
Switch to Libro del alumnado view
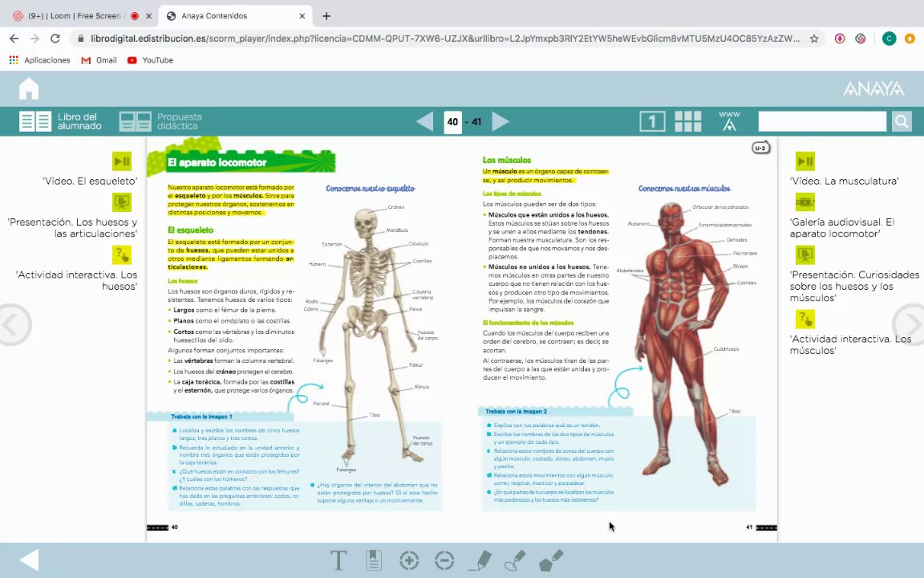coord(61,121)
